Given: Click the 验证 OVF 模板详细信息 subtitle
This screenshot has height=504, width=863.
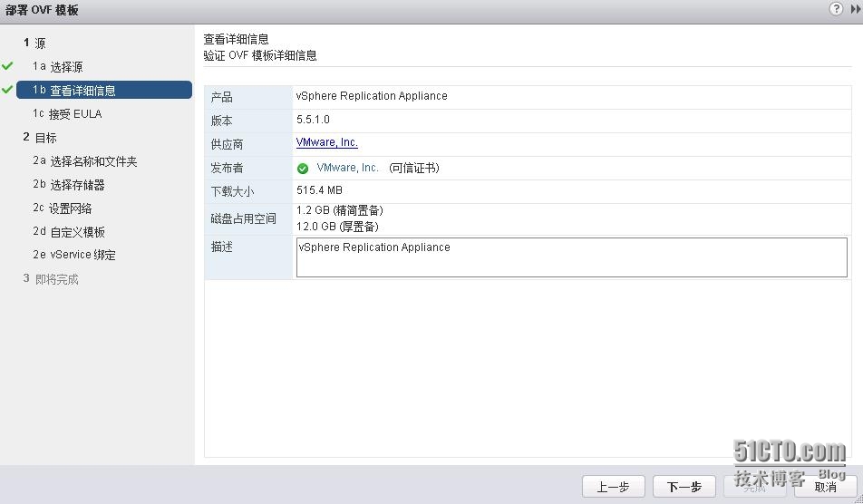Looking at the screenshot, I should pyautogui.click(x=260, y=55).
